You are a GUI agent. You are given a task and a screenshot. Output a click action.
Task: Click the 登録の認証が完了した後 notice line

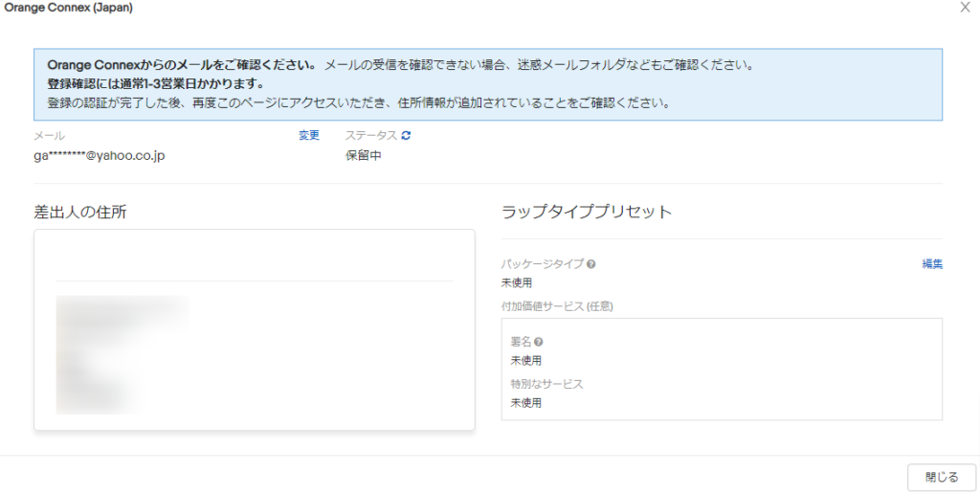pos(359,103)
